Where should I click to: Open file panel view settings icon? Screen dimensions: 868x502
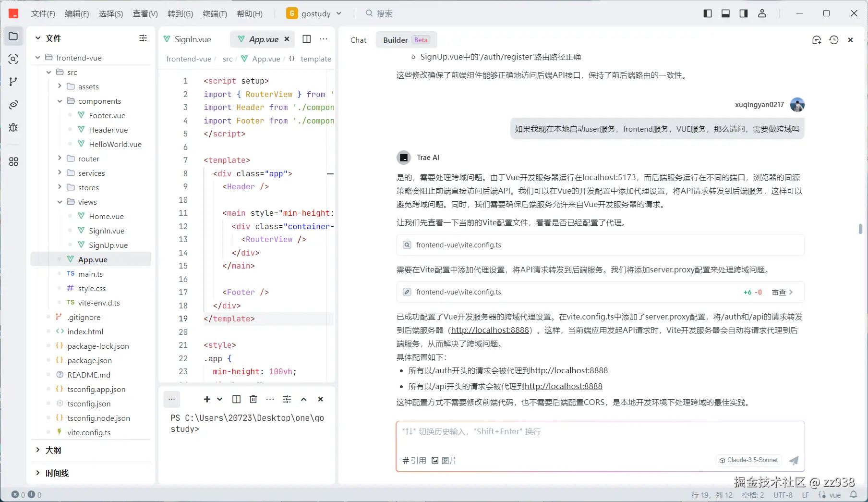click(143, 38)
